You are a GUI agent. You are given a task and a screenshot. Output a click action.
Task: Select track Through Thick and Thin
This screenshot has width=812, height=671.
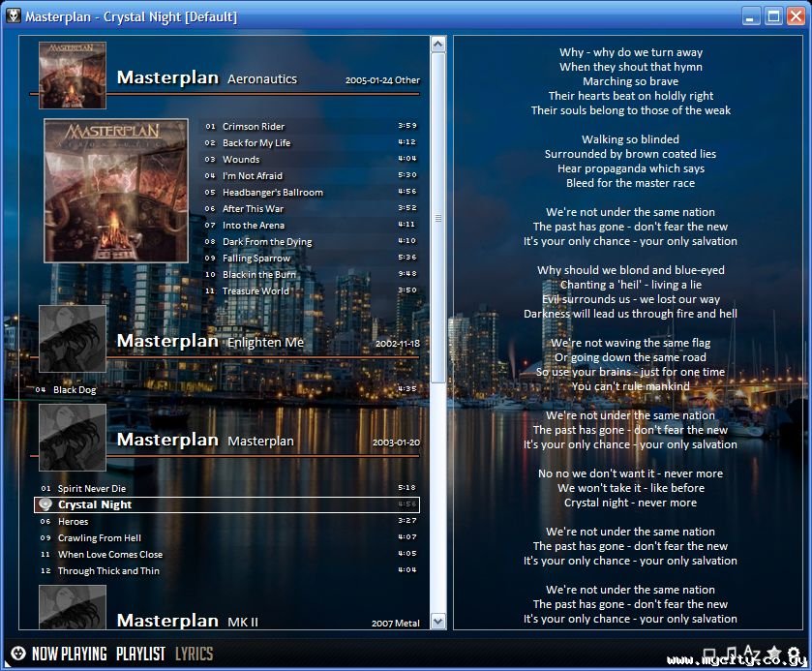coord(226,570)
